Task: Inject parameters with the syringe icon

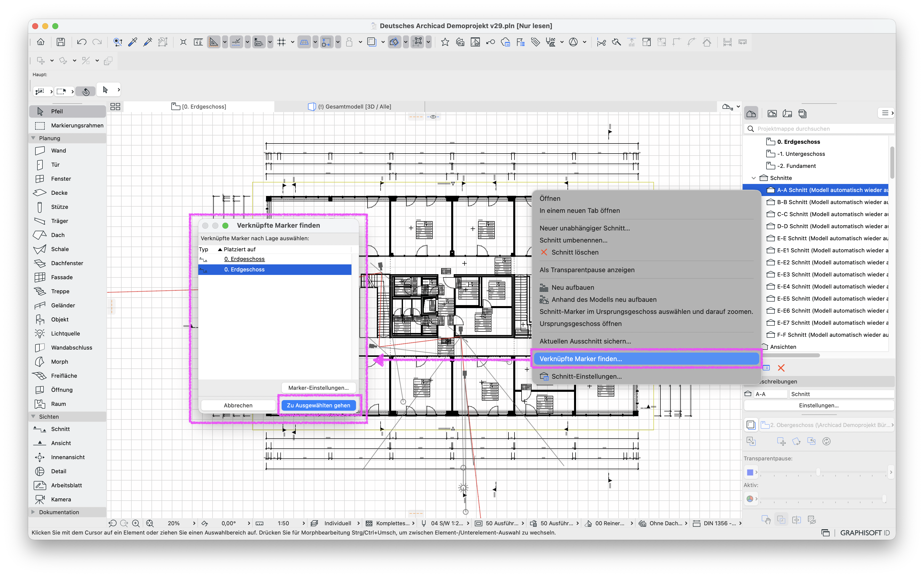Action: click(148, 42)
